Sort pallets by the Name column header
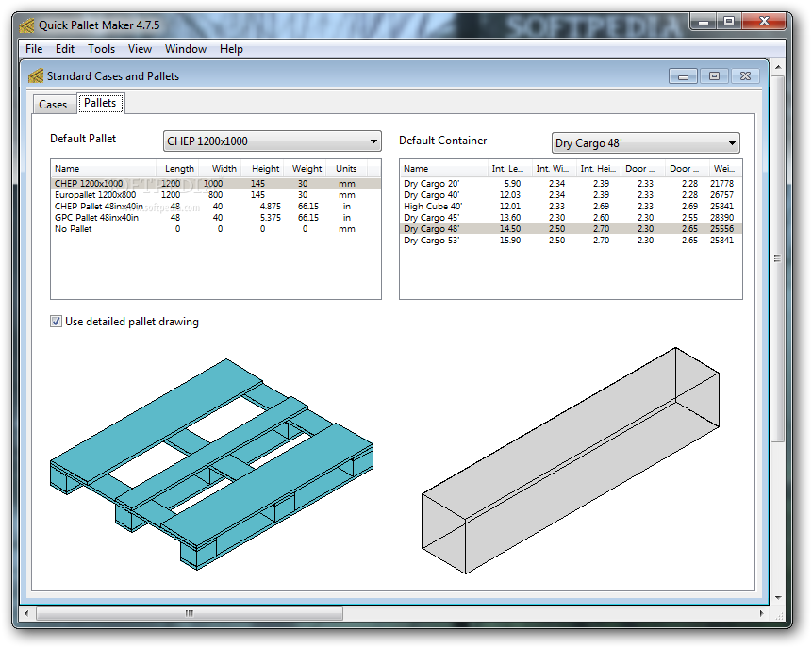Viewport: 812px width, 648px height. point(104,168)
